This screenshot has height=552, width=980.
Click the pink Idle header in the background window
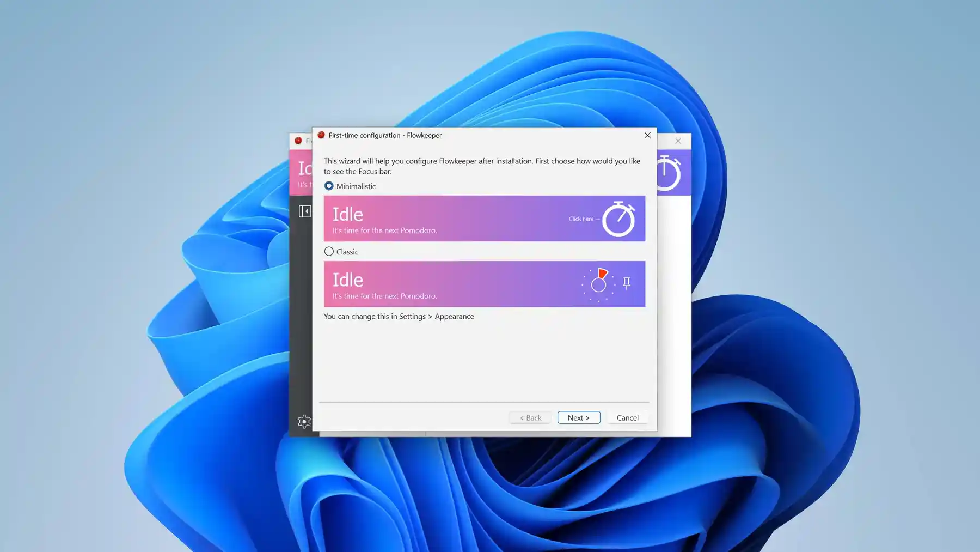click(303, 170)
